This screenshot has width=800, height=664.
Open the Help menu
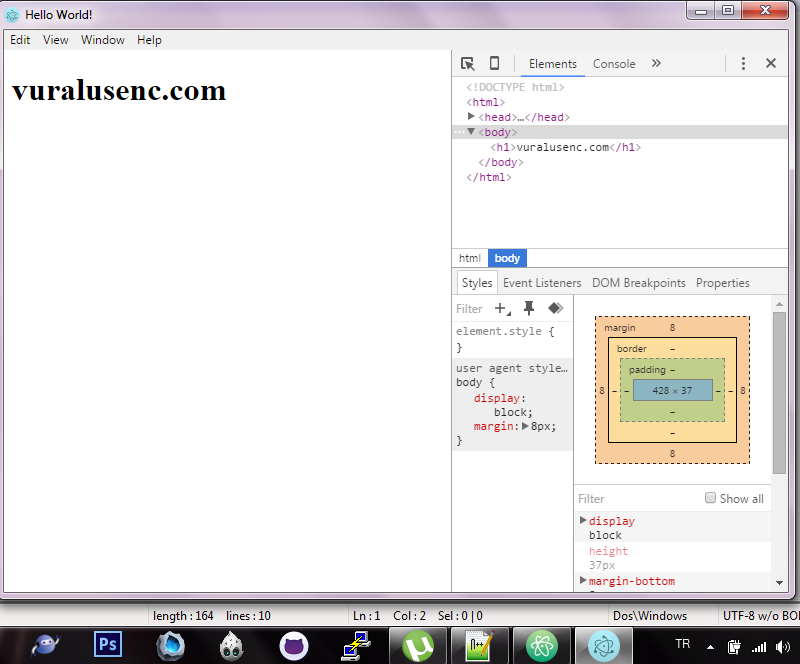pos(149,40)
